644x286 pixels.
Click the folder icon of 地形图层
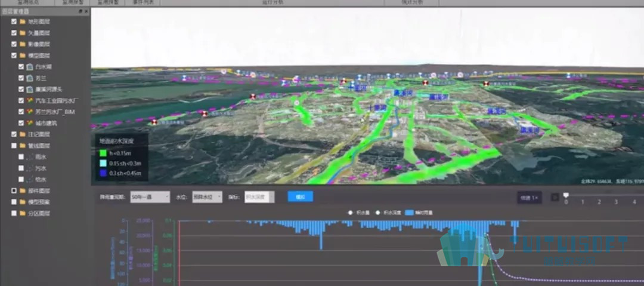(23, 21)
